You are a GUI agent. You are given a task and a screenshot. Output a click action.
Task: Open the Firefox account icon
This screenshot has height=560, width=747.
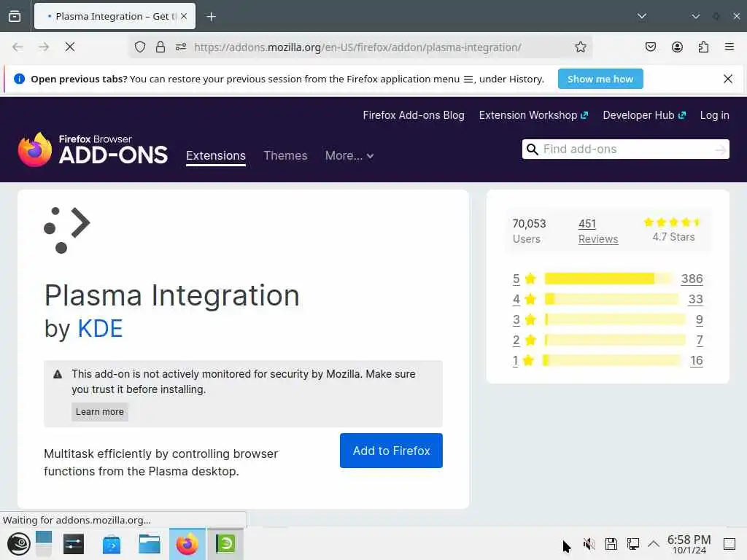click(677, 47)
